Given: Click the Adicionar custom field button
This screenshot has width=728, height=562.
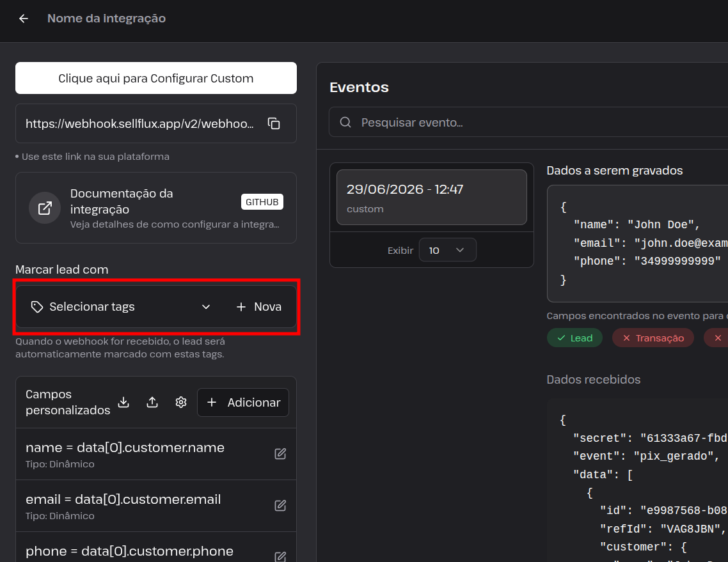Looking at the screenshot, I should [243, 402].
